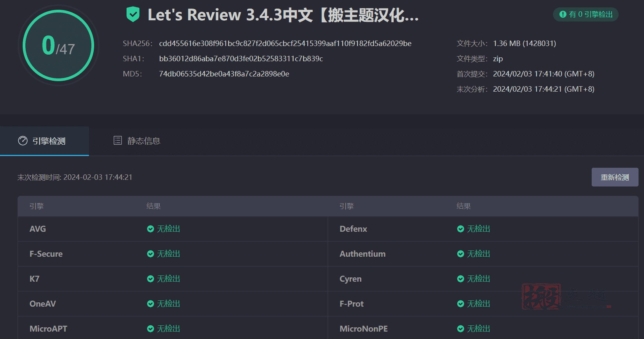The width and height of the screenshot is (644, 339).
Task: Click the MicroAPT engine name
Action: [x=48, y=329]
